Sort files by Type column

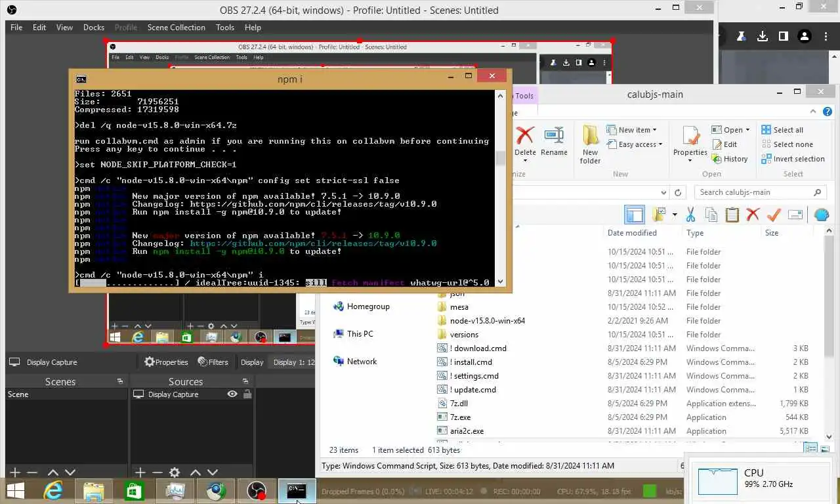click(695, 233)
